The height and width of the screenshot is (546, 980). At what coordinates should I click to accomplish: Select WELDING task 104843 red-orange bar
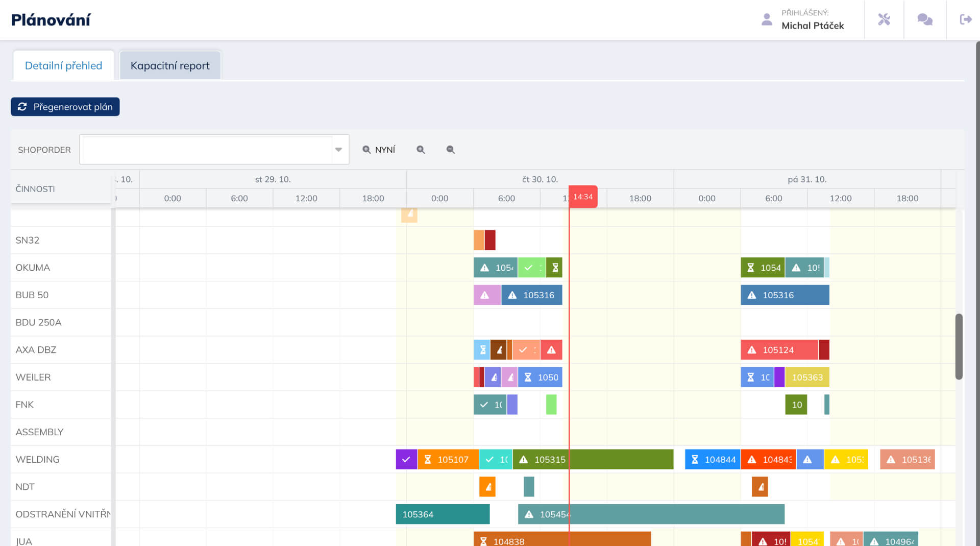pyautogui.click(x=768, y=459)
